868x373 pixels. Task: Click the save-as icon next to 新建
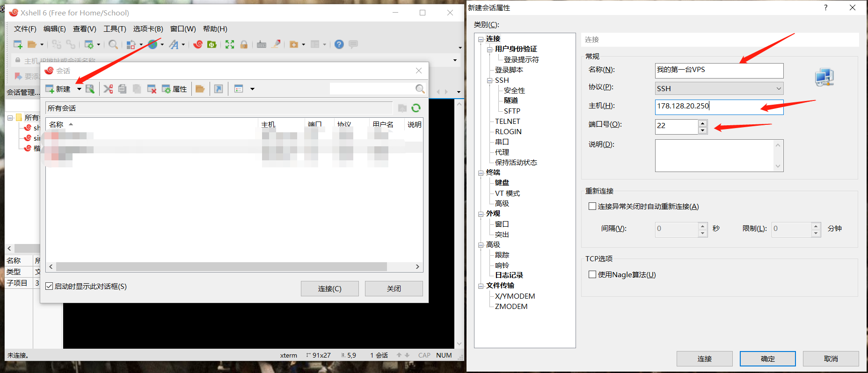tap(90, 89)
